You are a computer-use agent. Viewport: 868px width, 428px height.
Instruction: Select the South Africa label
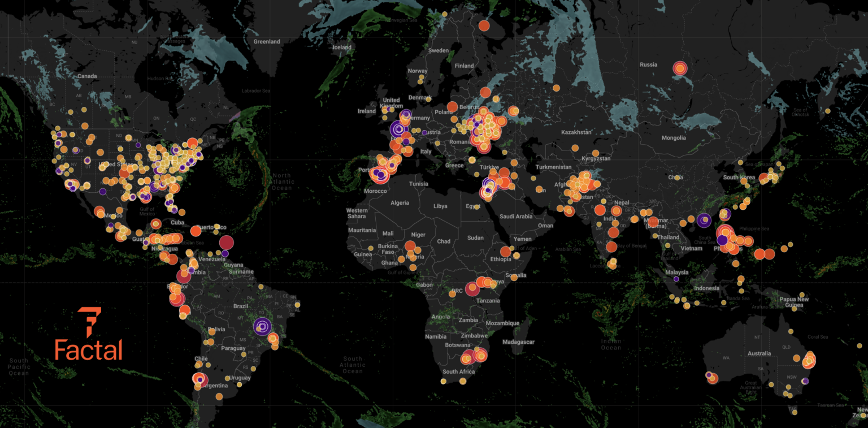click(459, 371)
